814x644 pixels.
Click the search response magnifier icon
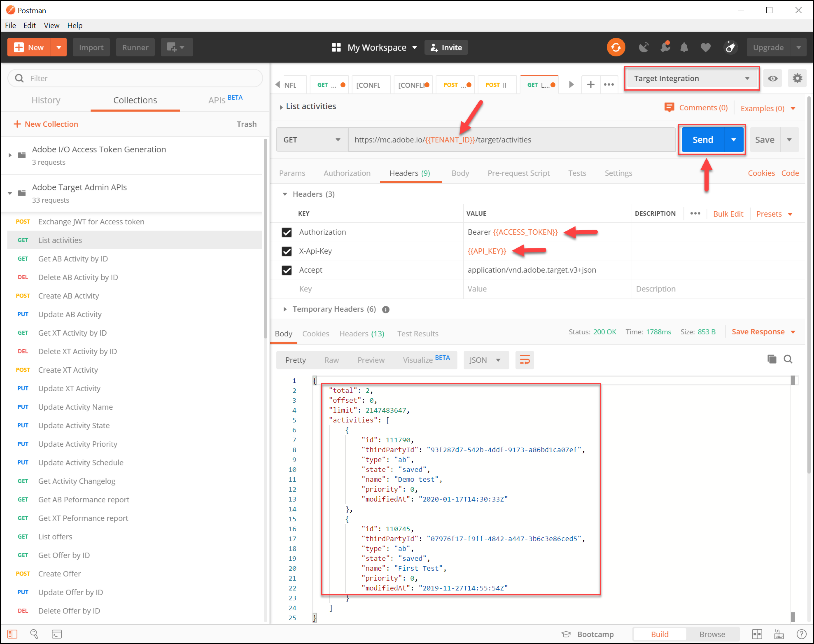(788, 359)
